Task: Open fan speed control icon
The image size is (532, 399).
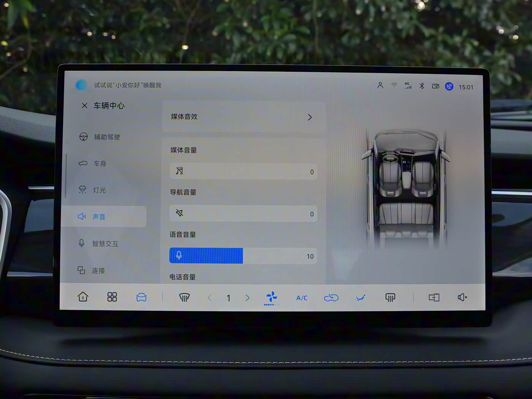Action: point(272,297)
